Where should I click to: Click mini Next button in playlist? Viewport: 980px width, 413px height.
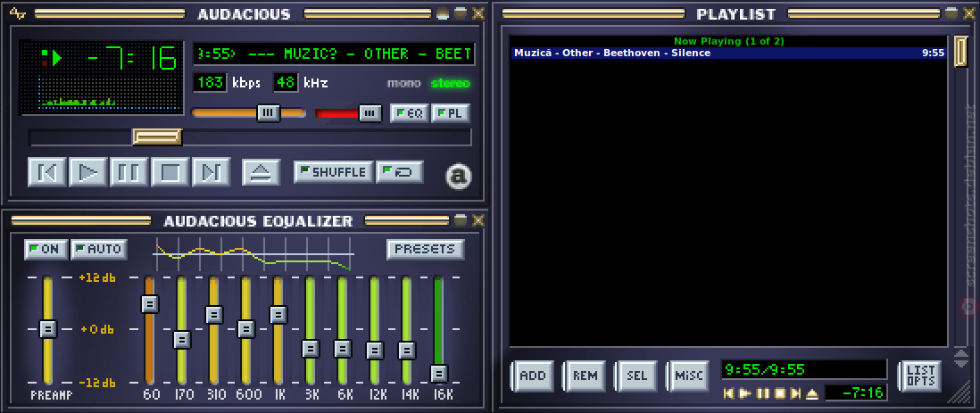(795, 393)
